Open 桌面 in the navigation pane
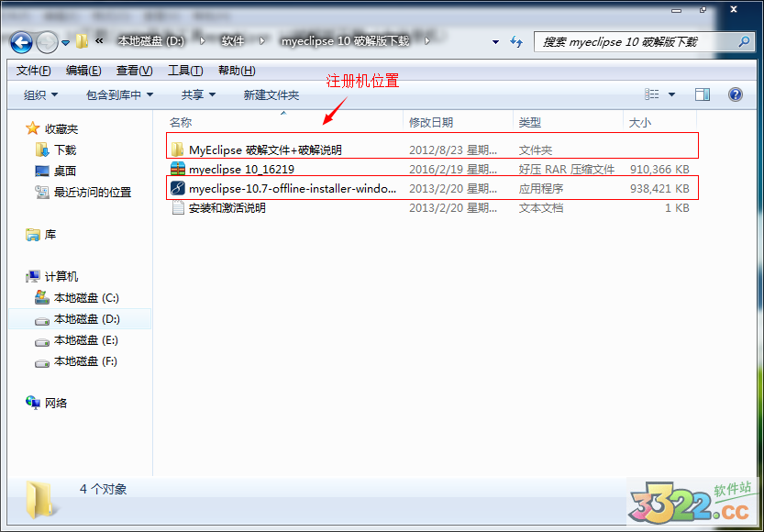Viewport: 764px width, 532px height. click(56, 171)
